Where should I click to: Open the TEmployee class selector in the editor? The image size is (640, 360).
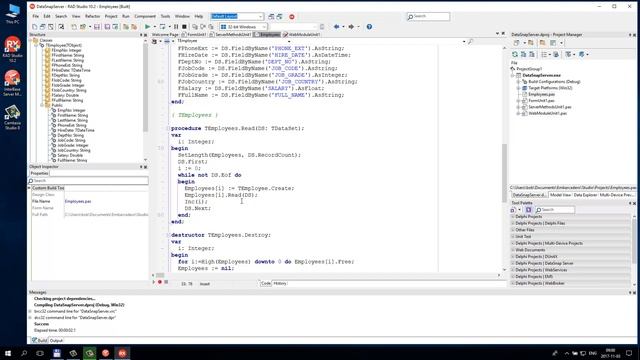233,41
